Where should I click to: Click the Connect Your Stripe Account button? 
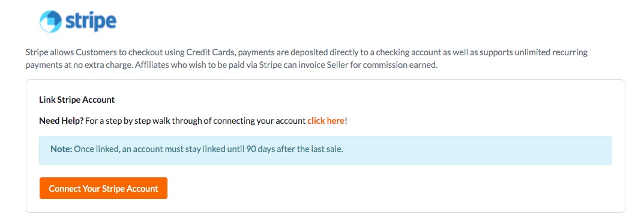click(103, 188)
